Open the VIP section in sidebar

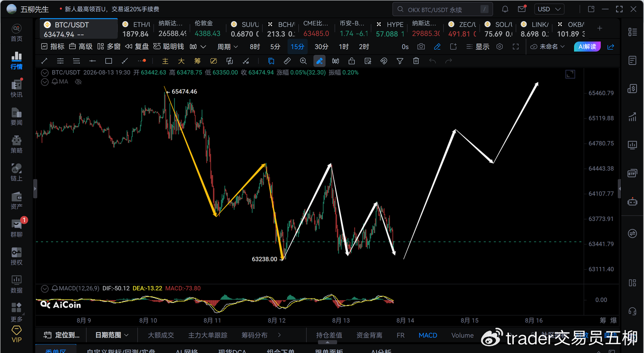(x=17, y=334)
